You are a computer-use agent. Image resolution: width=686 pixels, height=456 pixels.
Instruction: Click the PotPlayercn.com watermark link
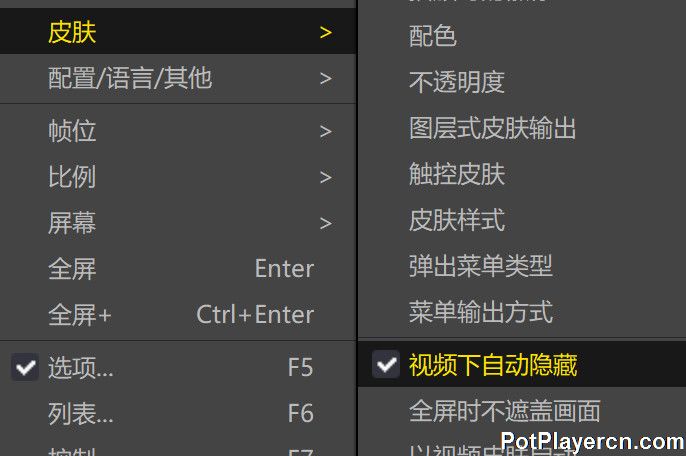pyautogui.click(x=592, y=441)
